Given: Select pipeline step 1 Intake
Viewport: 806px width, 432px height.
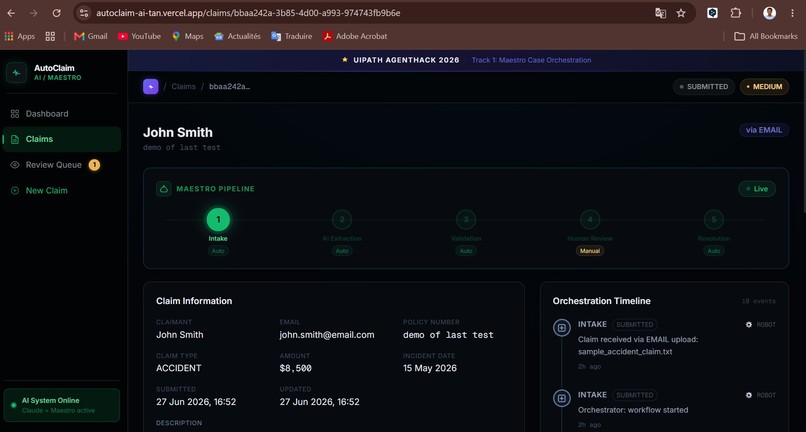Looking at the screenshot, I should pyautogui.click(x=218, y=220).
